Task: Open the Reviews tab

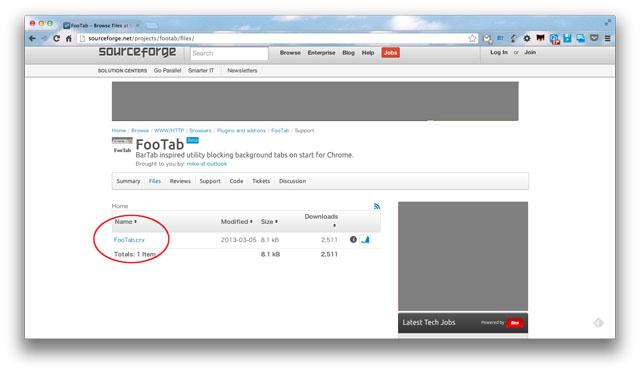Action: 180,181
